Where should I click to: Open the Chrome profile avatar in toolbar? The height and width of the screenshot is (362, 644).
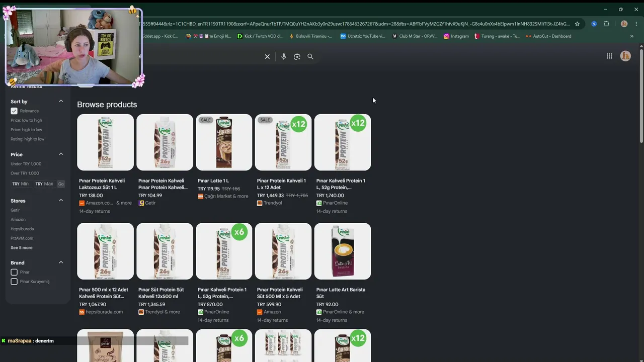point(624,24)
